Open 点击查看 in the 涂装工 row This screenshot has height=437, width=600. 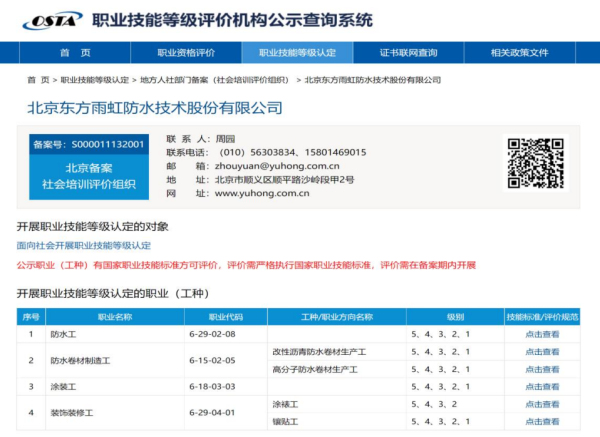click(x=542, y=386)
